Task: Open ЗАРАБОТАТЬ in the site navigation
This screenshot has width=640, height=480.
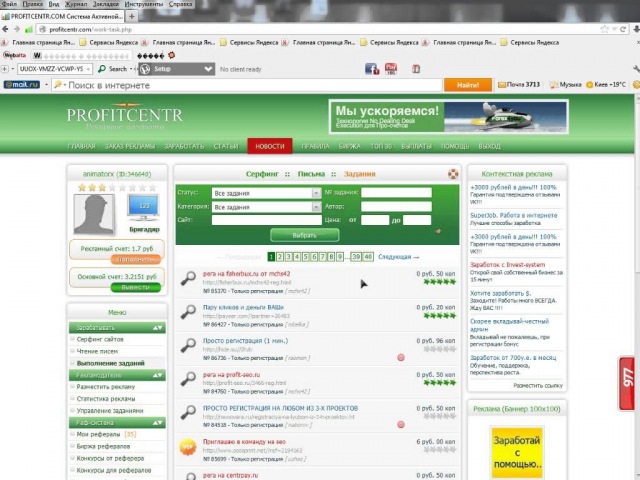Action: 184,146
